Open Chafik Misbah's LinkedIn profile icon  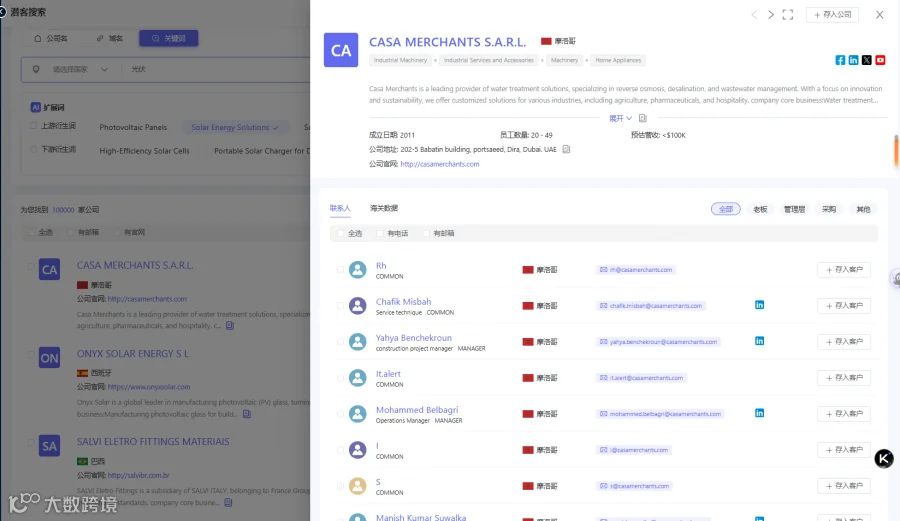759,305
